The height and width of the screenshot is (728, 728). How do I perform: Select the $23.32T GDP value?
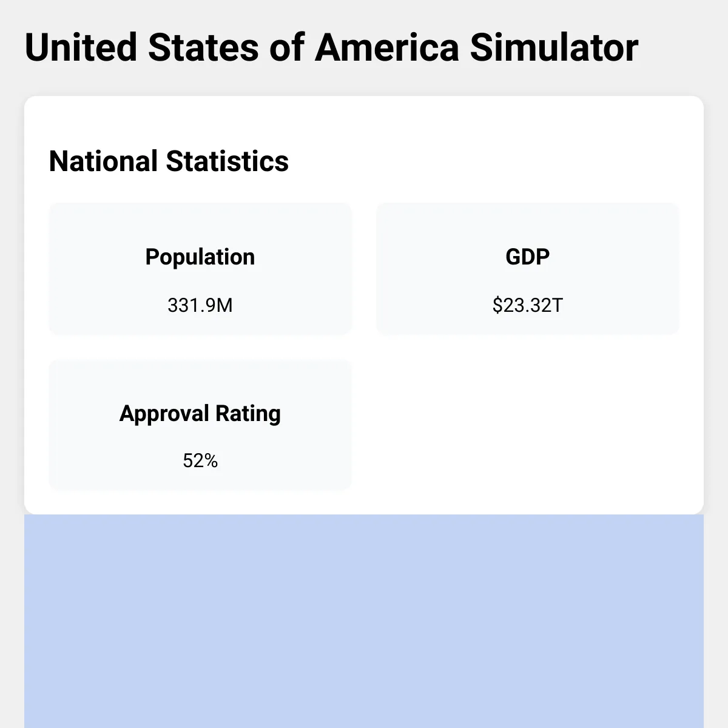tap(528, 305)
